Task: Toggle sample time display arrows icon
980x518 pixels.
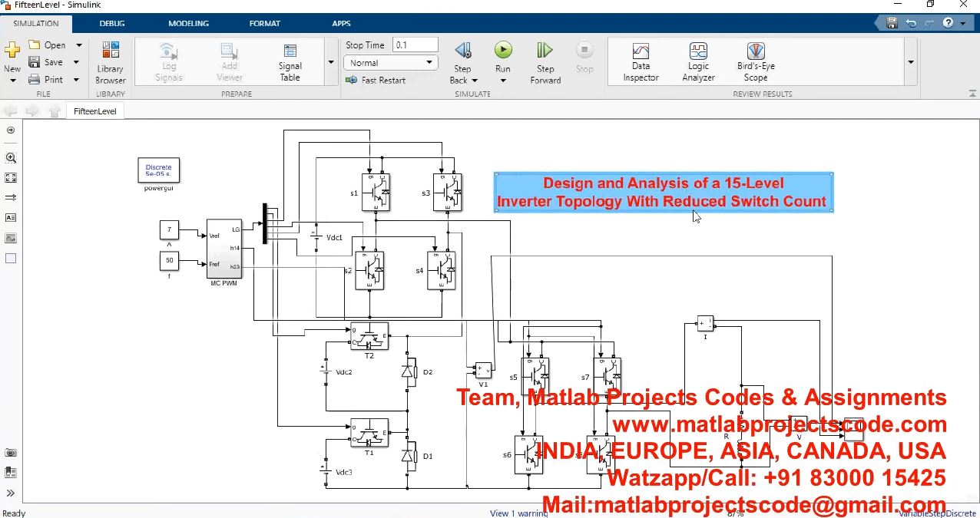Action: tap(11, 198)
